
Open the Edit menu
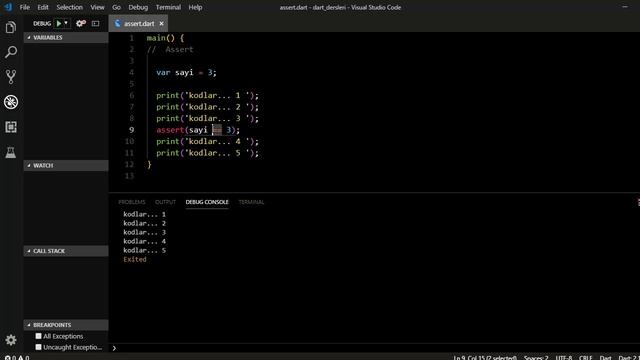[43, 7]
